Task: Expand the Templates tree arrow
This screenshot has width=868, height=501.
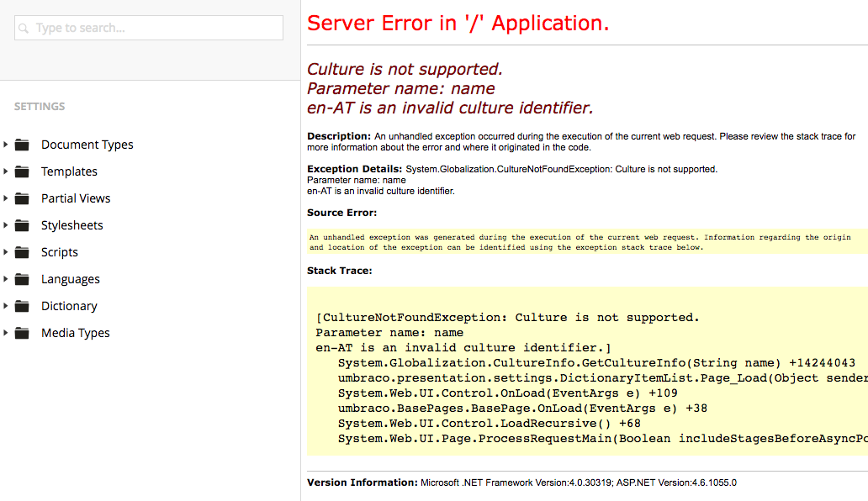Action: point(6,171)
